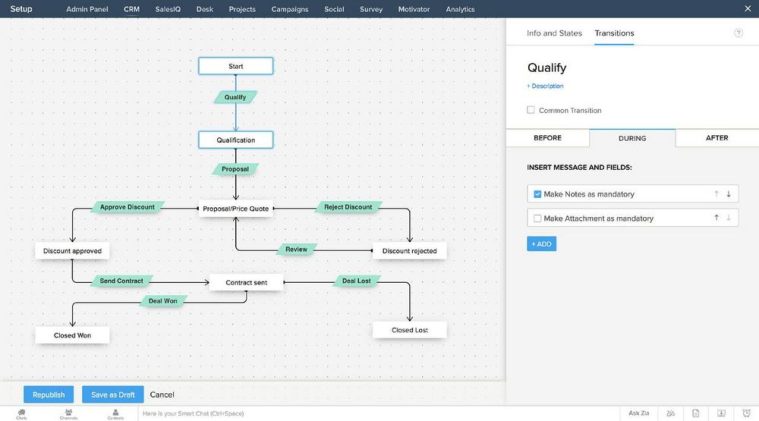Switch to the AFTER tab
The image size is (759, 421).
tap(717, 138)
